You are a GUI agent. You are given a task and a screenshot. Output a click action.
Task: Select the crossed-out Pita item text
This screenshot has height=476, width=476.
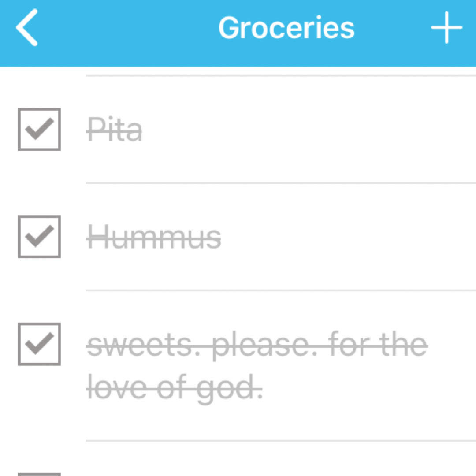(x=115, y=130)
